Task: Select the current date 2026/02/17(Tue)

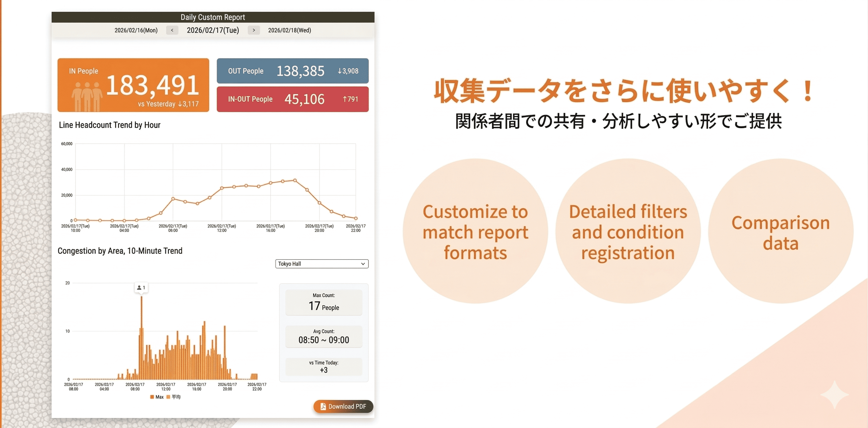Action: point(213,30)
